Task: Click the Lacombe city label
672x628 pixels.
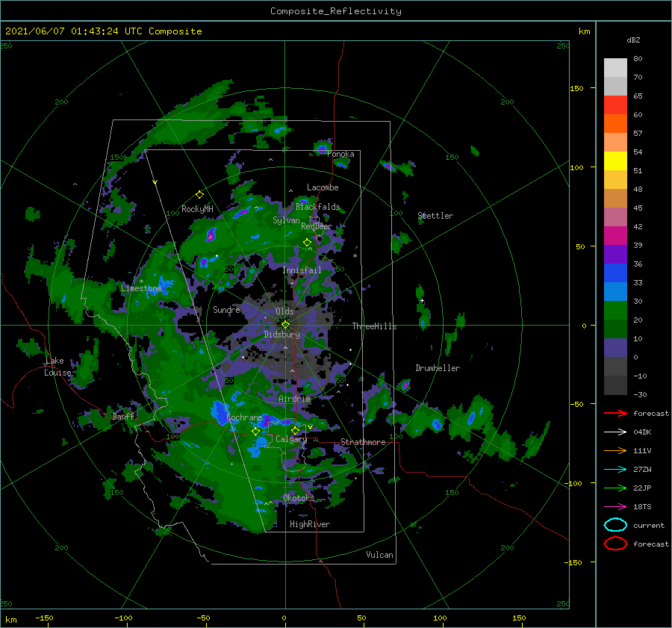Action: 323,187
